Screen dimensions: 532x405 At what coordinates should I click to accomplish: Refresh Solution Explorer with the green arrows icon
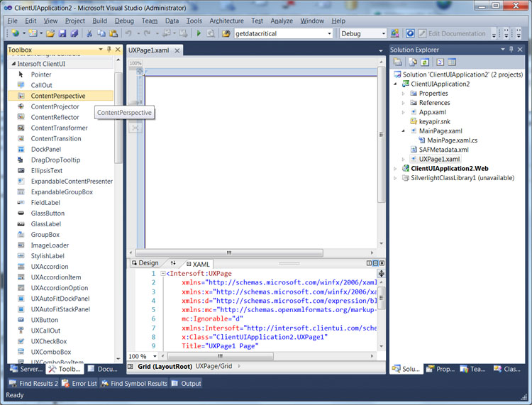click(425, 62)
